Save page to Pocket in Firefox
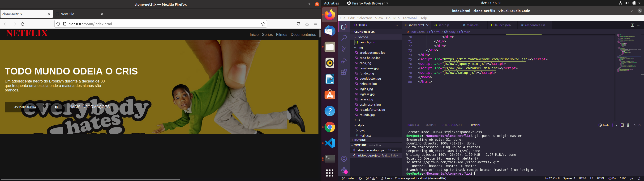 click(x=299, y=24)
